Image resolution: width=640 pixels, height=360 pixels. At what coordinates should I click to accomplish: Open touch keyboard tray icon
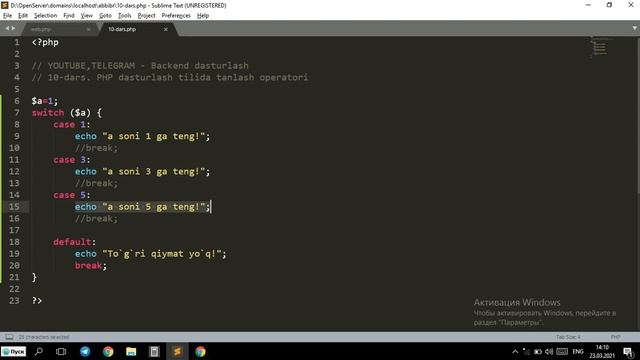562,351
